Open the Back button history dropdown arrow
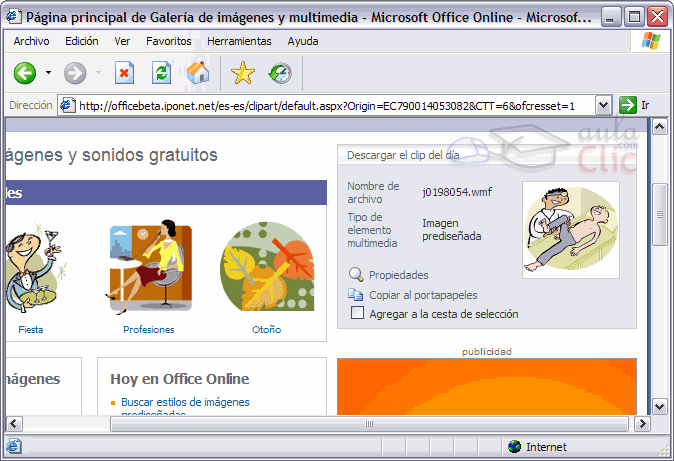674x461 pixels. coord(48,74)
